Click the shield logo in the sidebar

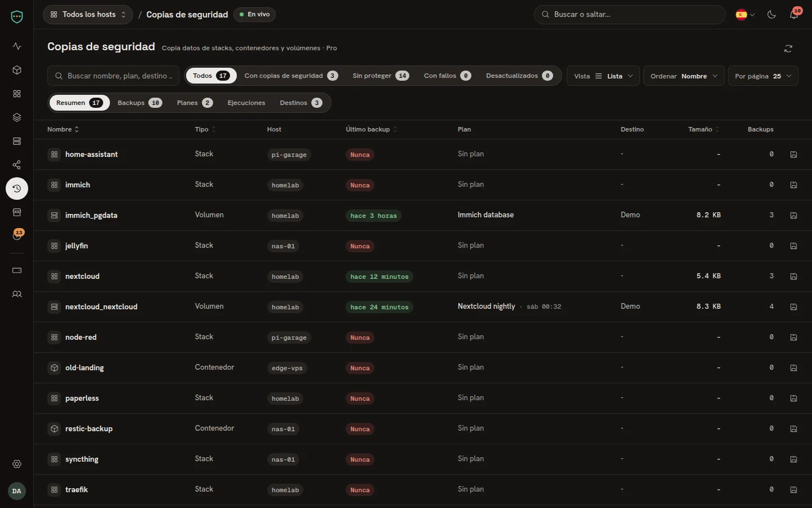click(17, 17)
